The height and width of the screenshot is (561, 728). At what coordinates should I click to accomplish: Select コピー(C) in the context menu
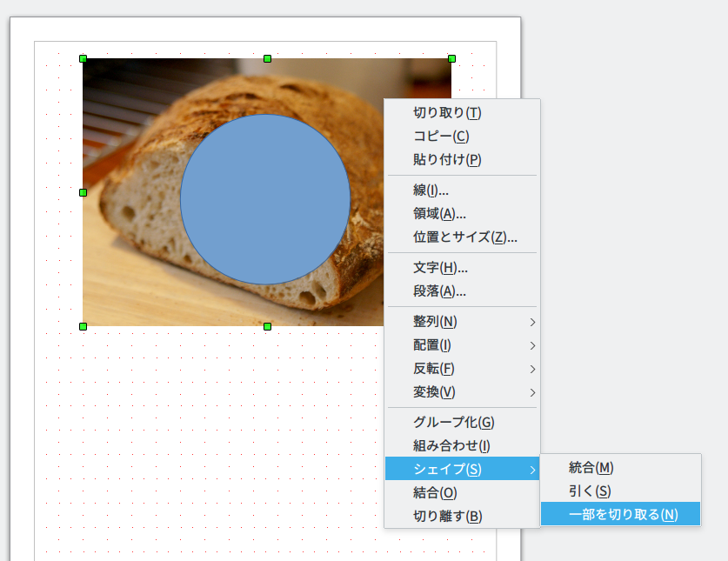tap(463, 136)
